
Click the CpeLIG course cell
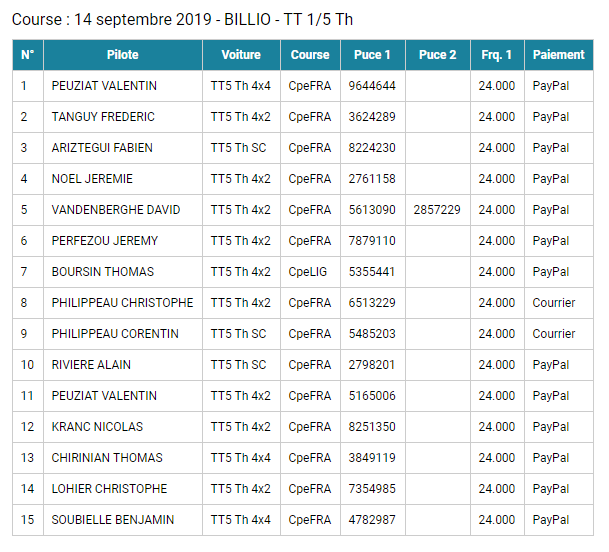[309, 272]
